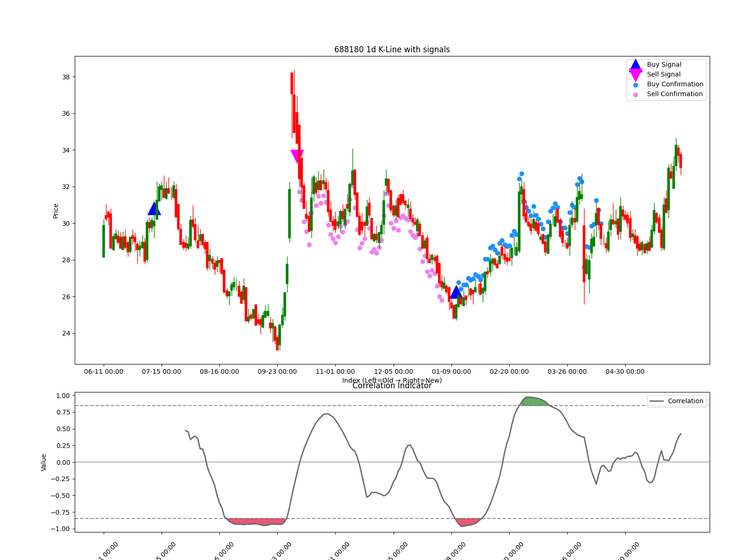This screenshot has height=560, width=747.
Task: Click the '01-09 00:00' date tick label
Action: click(x=451, y=371)
